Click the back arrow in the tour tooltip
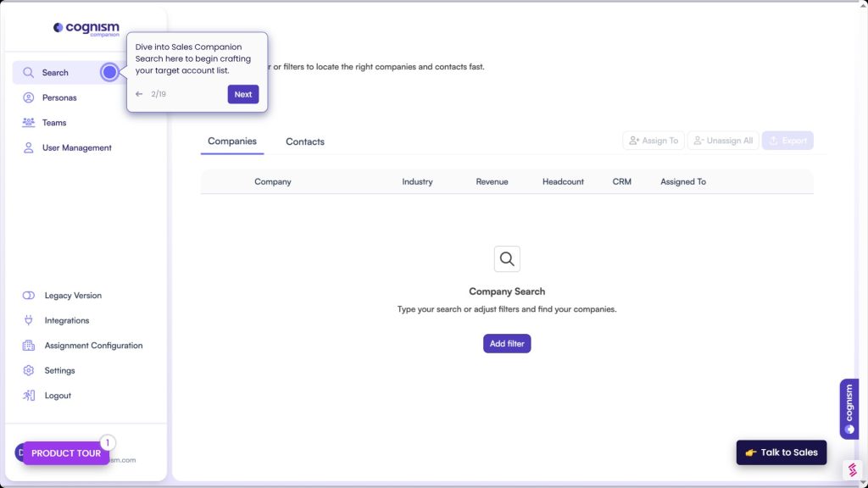 [138, 94]
